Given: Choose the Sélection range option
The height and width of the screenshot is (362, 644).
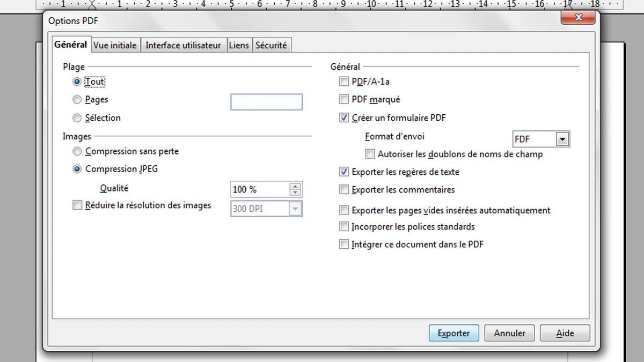Looking at the screenshot, I should [x=77, y=118].
